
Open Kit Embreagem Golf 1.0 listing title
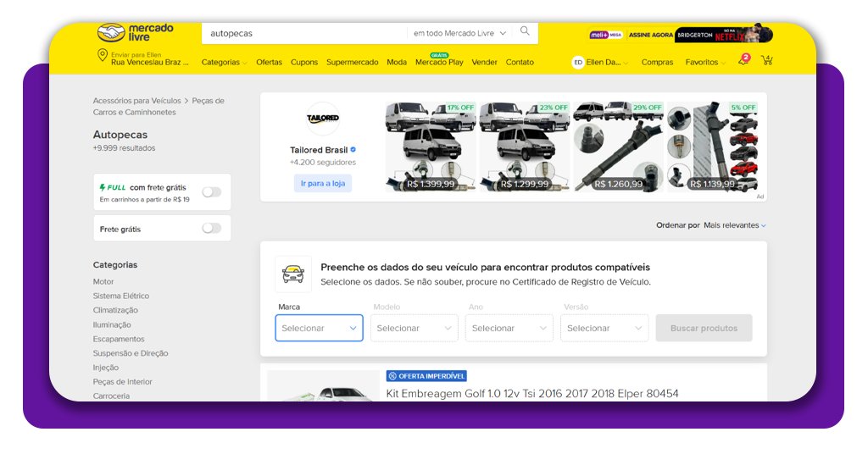point(532,394)
